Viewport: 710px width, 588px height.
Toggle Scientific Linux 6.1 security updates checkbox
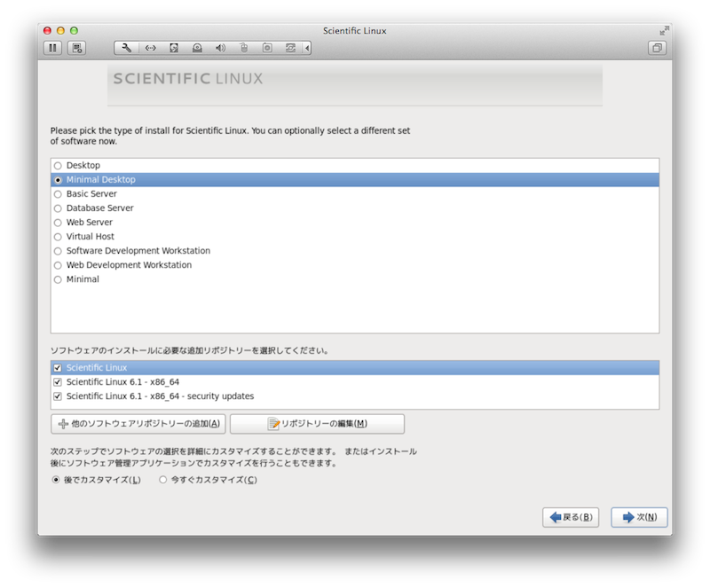point(58,396)
